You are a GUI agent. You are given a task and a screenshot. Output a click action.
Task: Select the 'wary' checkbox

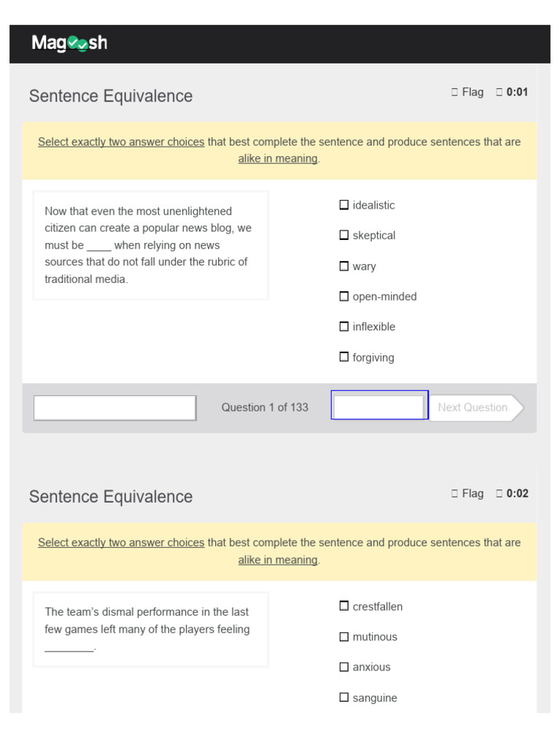tap(344, 266)
